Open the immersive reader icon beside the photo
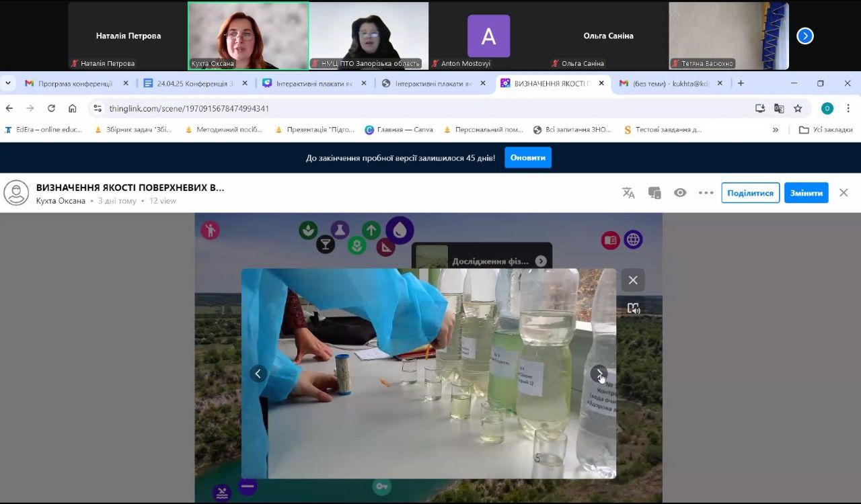The height and width of the screenshot is (504, 861). (633, 308)
